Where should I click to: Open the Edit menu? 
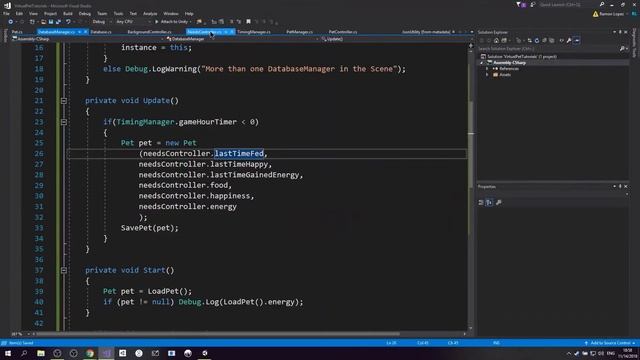19,13
